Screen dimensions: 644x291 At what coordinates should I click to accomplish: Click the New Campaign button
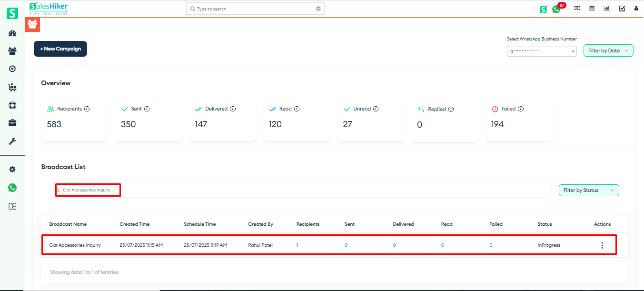coord(60,49)
